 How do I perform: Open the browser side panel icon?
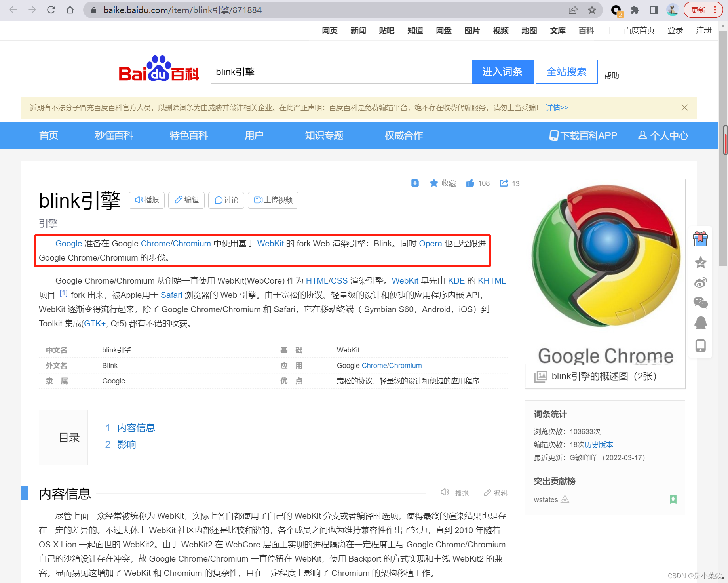[x=654, y=10]
